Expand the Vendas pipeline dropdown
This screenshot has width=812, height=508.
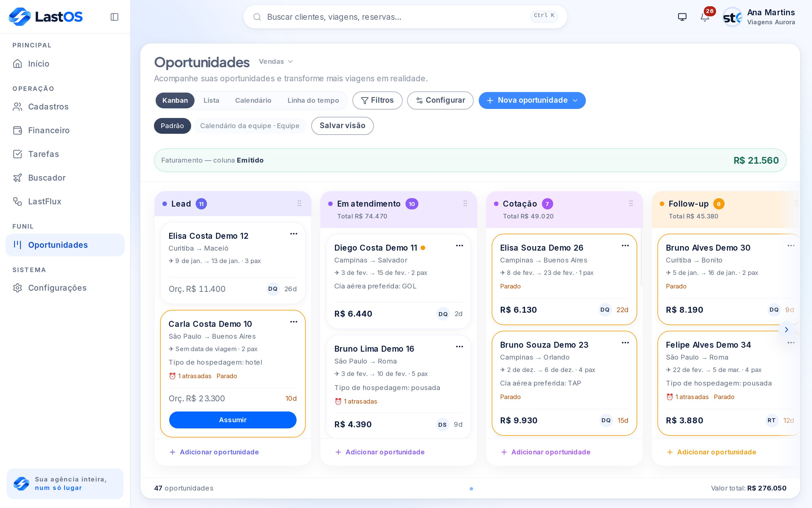click(276, 62)
